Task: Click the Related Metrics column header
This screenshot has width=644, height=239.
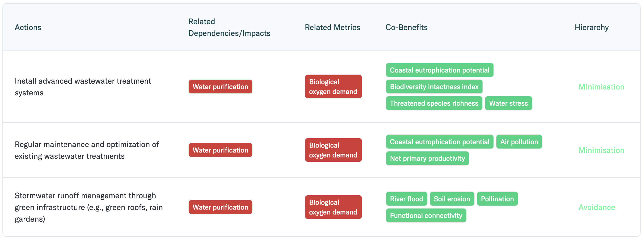Action: click(x=332, y=27)
